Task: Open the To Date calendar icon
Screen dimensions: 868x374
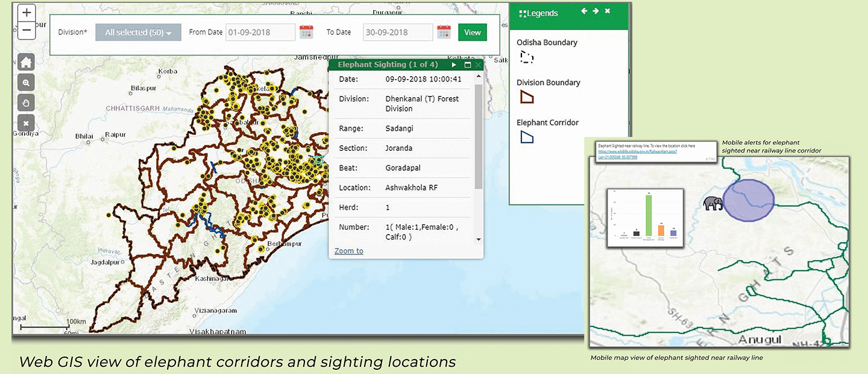Action: point(444,32)
